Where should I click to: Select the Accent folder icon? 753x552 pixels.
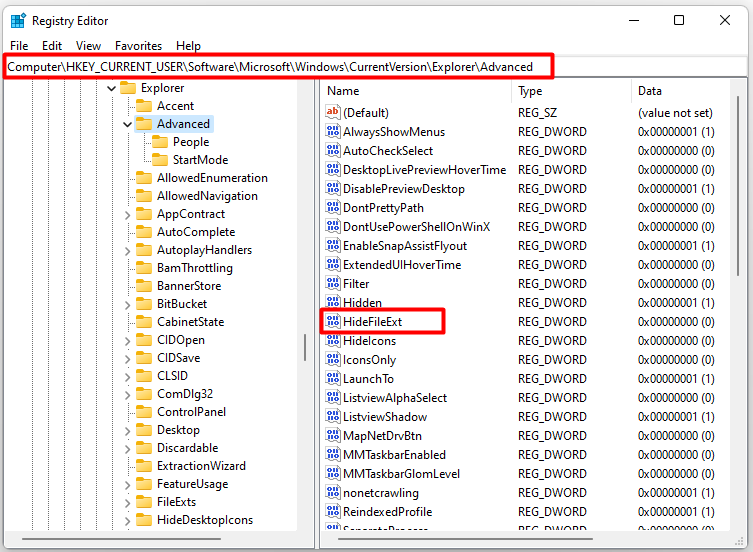coord(144,106)
